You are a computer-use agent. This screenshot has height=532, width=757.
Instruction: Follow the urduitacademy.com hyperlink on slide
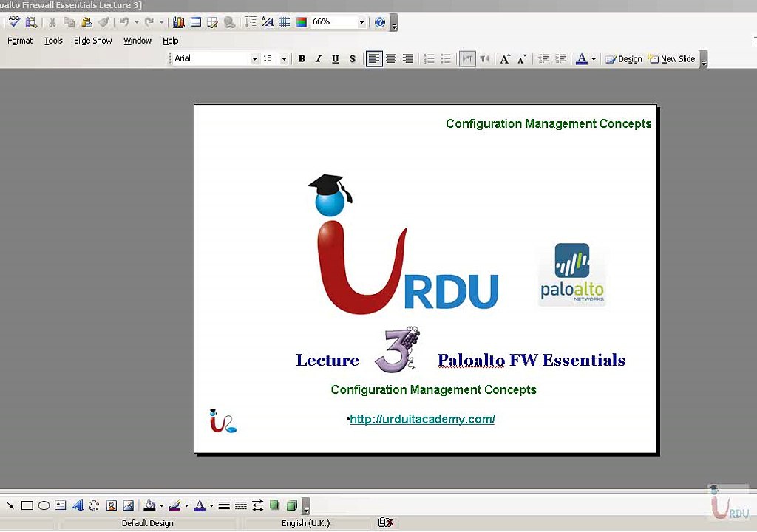[422, 419]
